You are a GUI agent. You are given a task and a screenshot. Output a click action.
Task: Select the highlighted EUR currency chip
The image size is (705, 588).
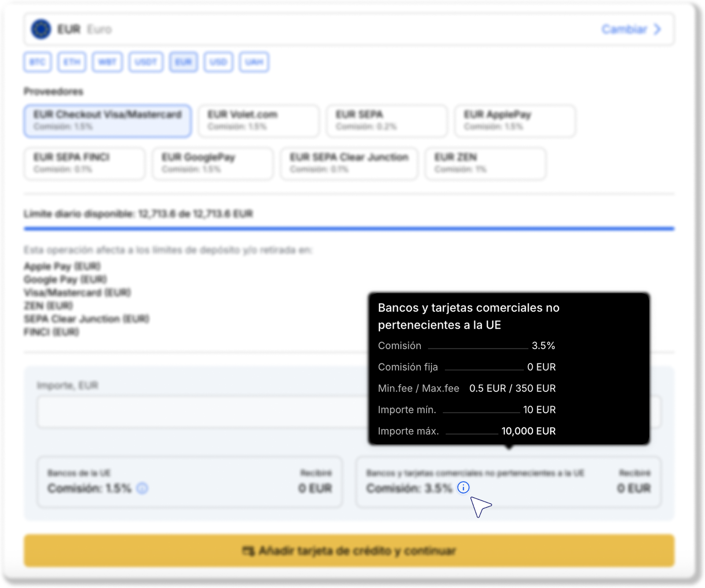click(x=184, y=62)
